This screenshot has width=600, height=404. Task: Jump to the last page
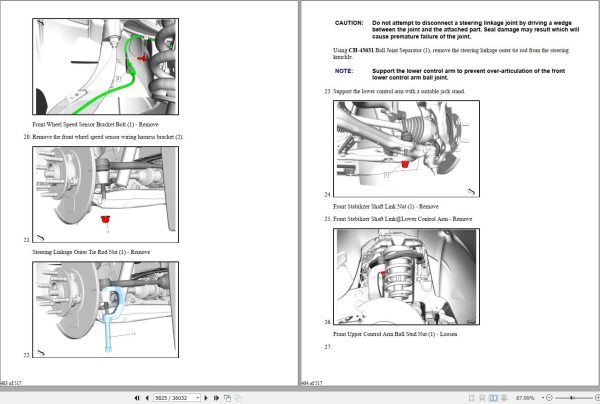[x=216, y=398]
